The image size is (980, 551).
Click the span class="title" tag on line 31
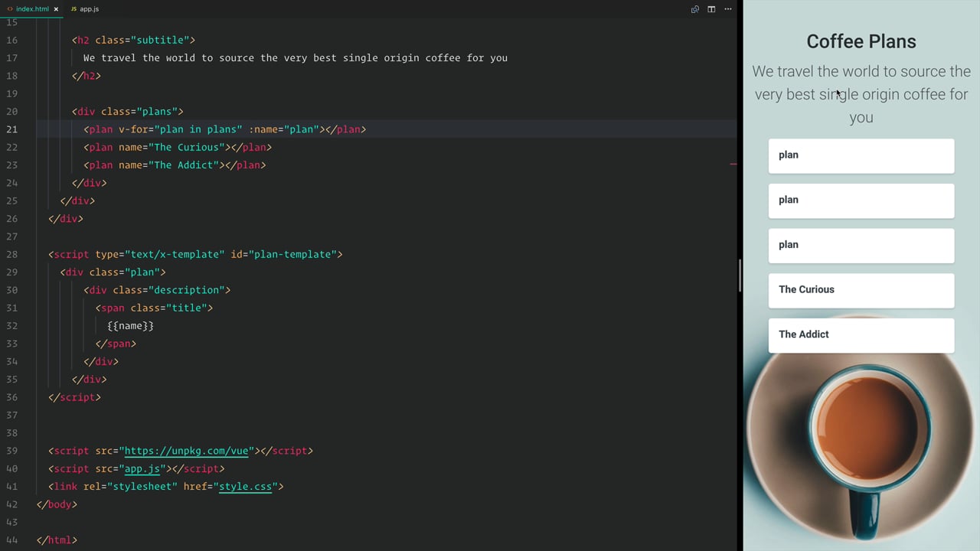click(154, 308)
